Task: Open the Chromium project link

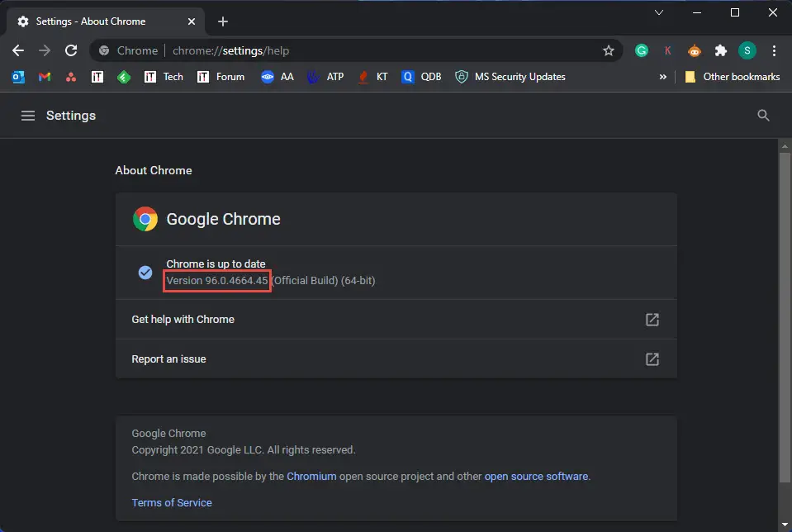Action: (311, 477)
